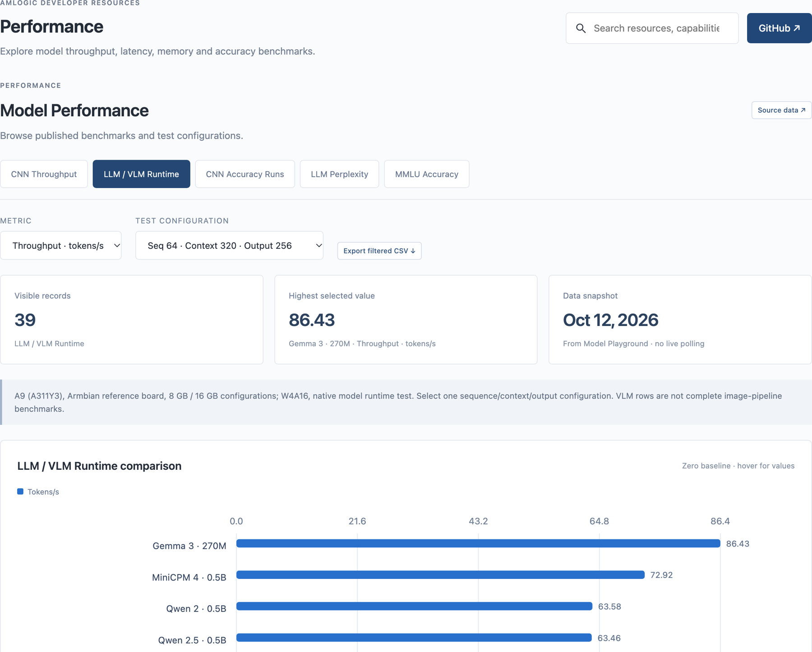Click the 64.8 axis tick label
The width and height of the screenshot is (812, 652).
[599, 521]
